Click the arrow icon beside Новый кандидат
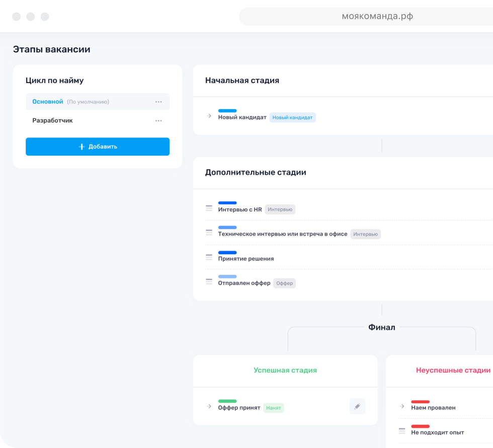Viewport: 493px width, 448px height. (209, 116)
